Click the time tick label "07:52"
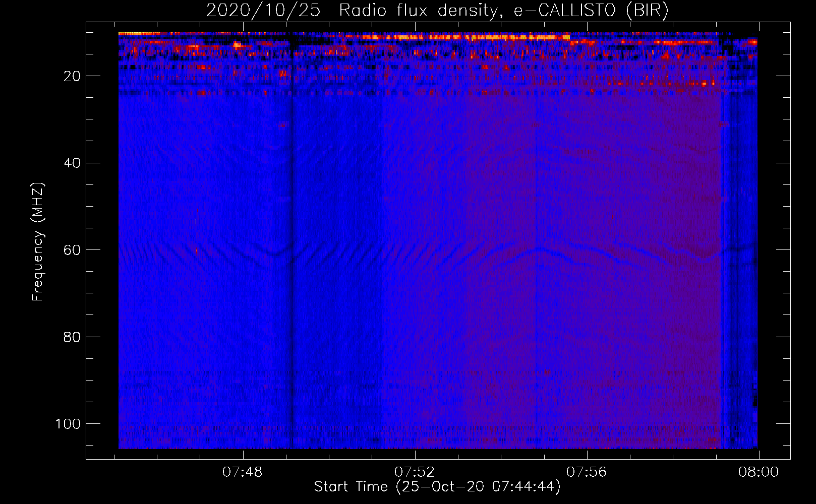 (x=415, y=472)
